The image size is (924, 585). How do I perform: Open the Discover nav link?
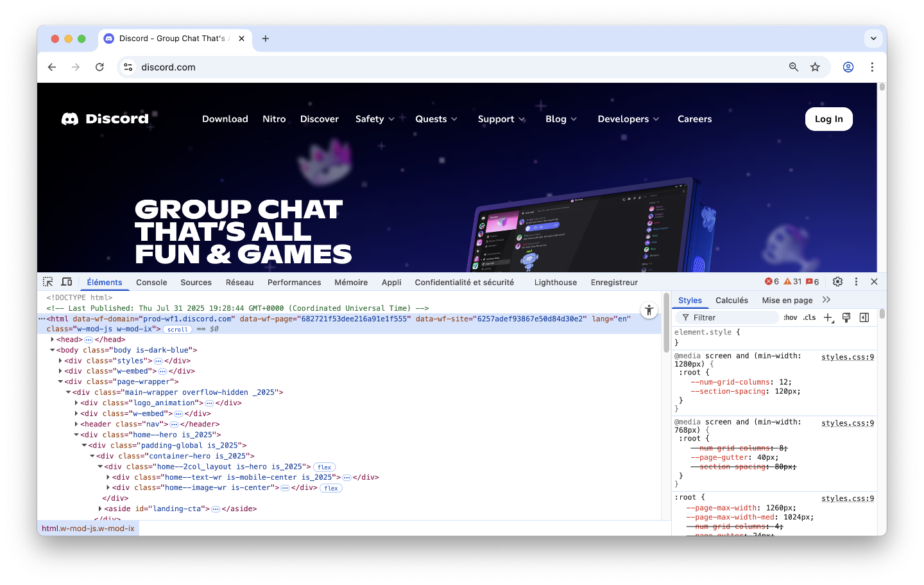tap(320, 119)
